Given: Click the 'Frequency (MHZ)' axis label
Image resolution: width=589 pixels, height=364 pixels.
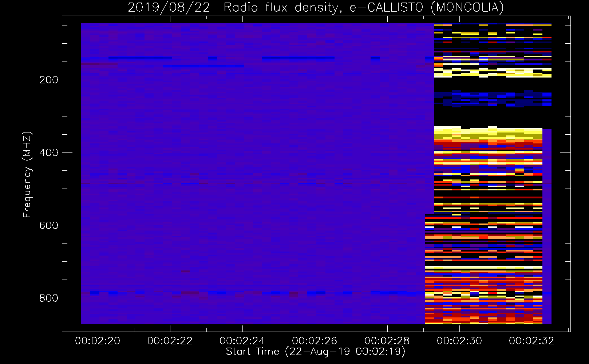Looking at the screenshot, I should (x=27, y=175).
